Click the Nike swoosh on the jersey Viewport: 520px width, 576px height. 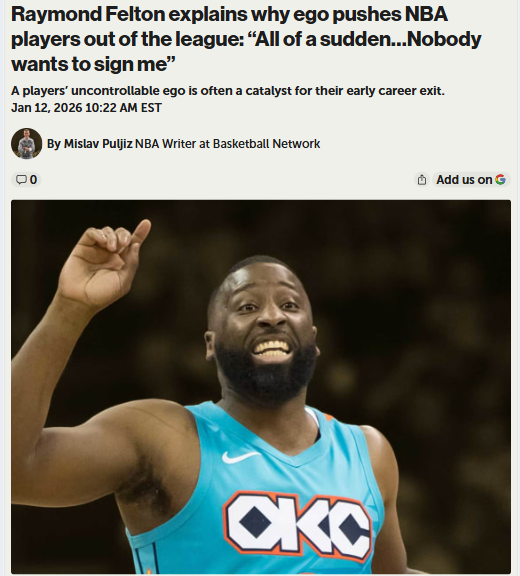239,457
